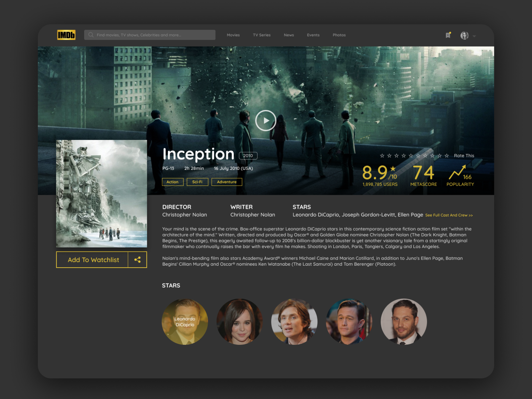Click director name Christopher Nolan
Screen dimensions: 532x399
185,215
